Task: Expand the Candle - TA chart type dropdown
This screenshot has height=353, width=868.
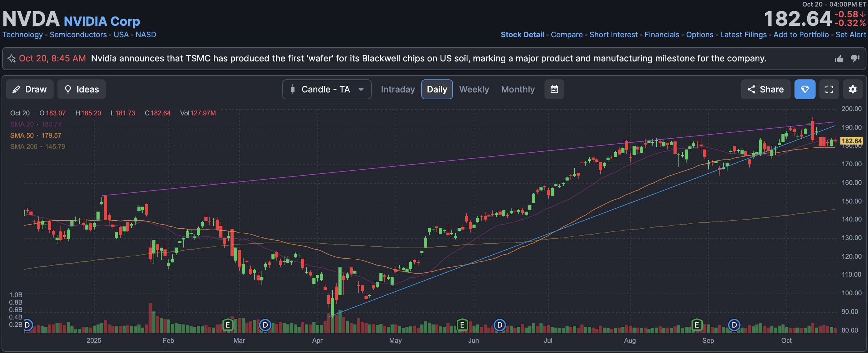Action: (x=327, y=89)
